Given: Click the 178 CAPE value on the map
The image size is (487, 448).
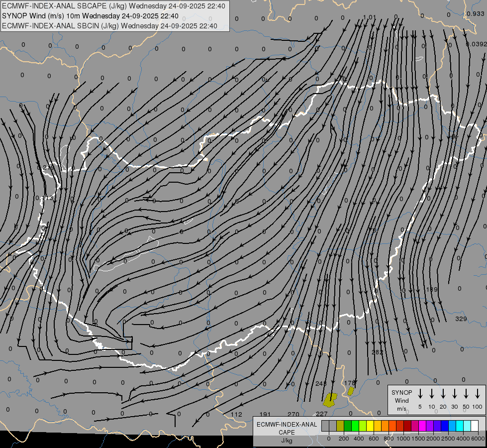Looking at the screenshot, I should [x=350, y=383].
